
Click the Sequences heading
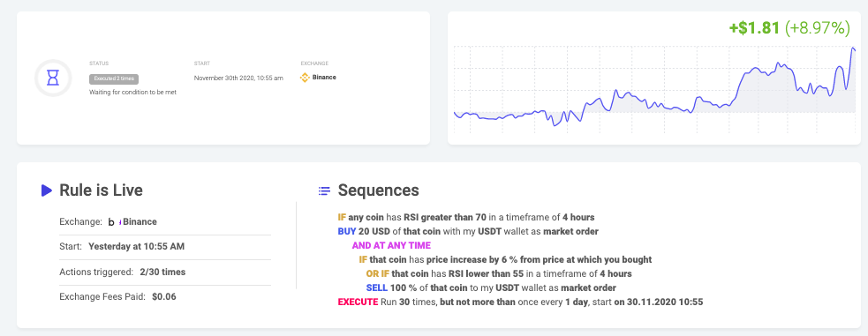pos(379,190)
